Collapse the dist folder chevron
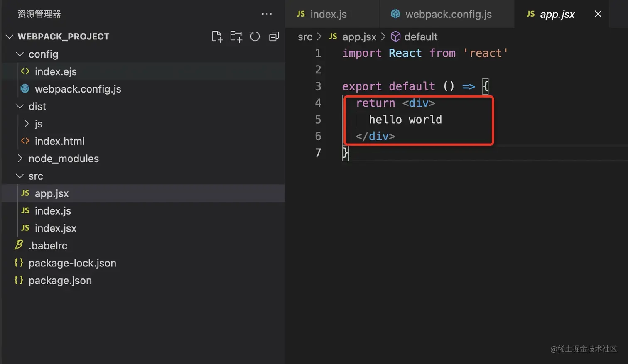This screenshot has width=628, height=364. click(20, 106)
